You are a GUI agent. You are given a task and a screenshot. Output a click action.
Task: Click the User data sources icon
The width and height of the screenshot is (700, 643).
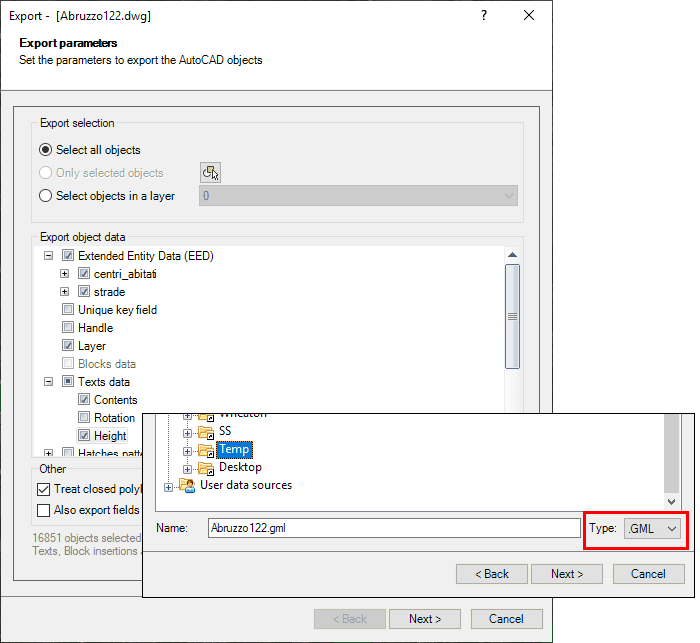tap(187, 486)
